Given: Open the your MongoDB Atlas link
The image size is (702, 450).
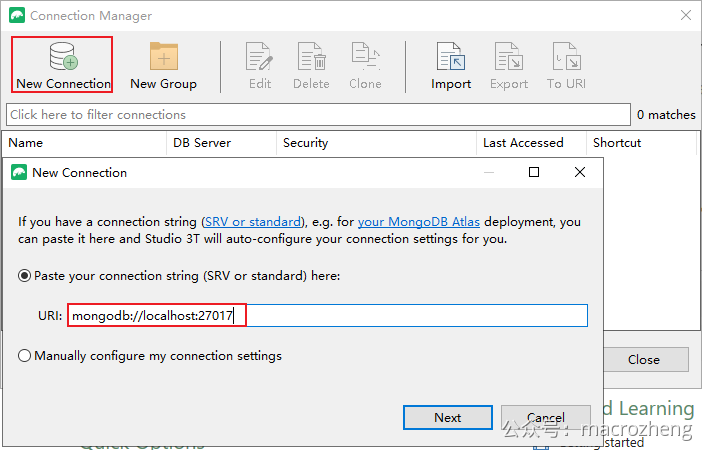Looking at the screenshot, I should (419, 222).
